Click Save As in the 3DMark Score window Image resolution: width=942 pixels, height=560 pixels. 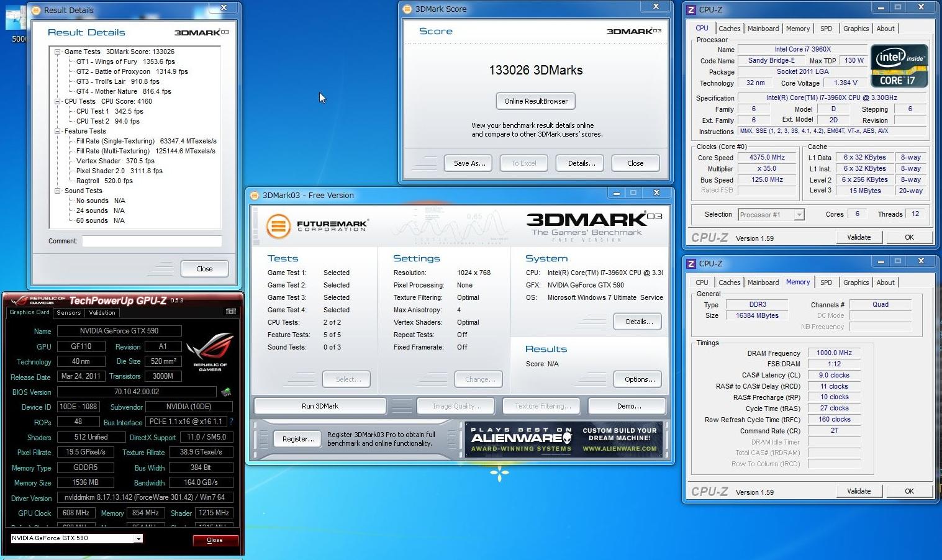[x=469, y=163]
